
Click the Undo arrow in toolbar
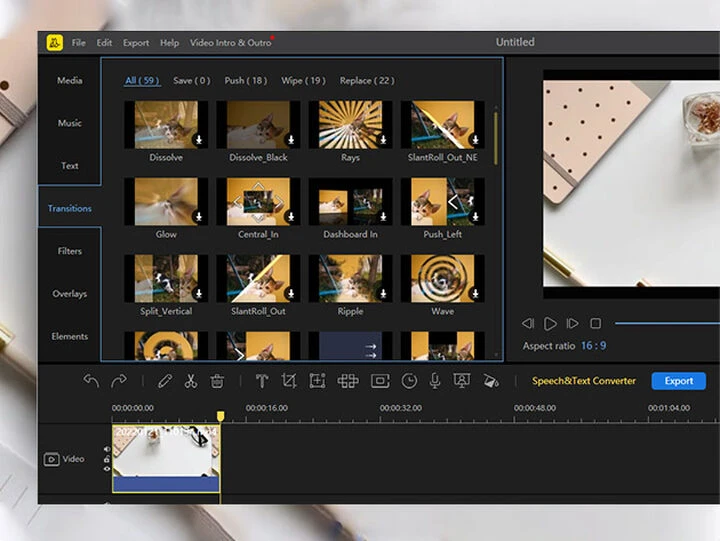[91, 381]
